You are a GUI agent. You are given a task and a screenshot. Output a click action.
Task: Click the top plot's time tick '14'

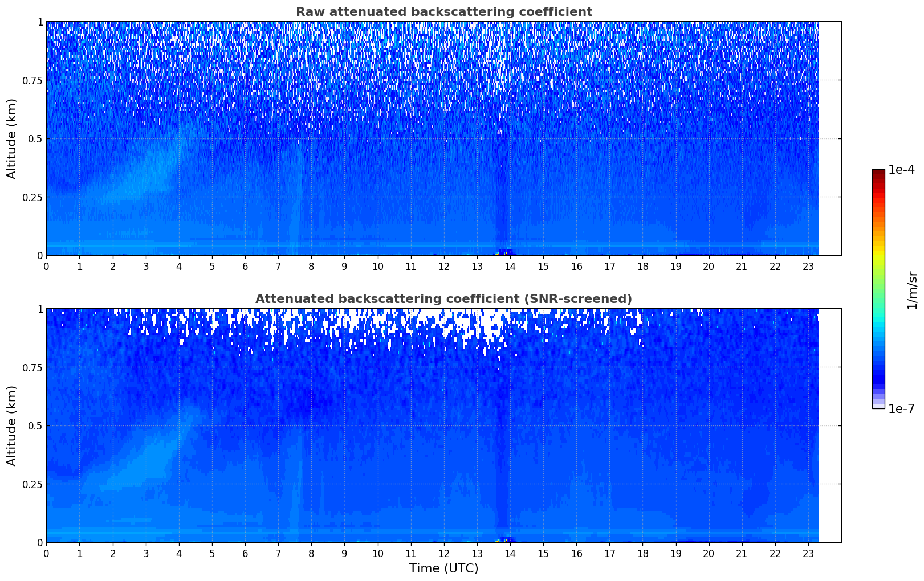[x=510, y=266]
